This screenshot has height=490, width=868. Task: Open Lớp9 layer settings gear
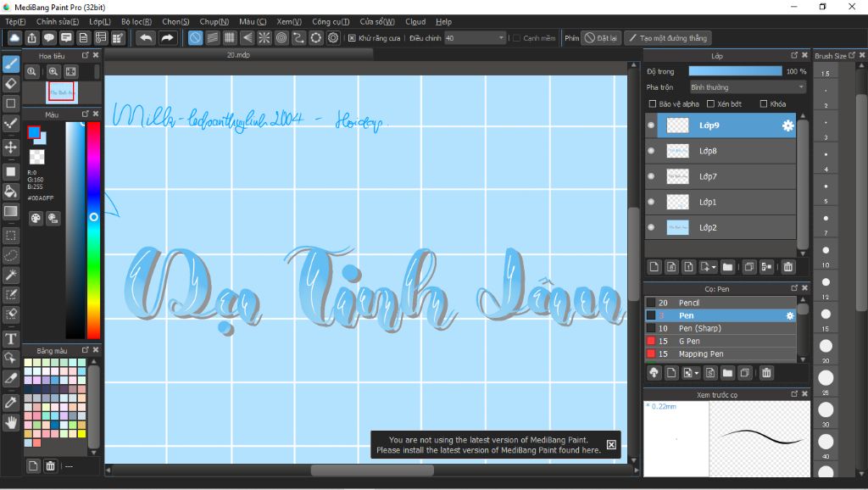[x=787, y=125]
